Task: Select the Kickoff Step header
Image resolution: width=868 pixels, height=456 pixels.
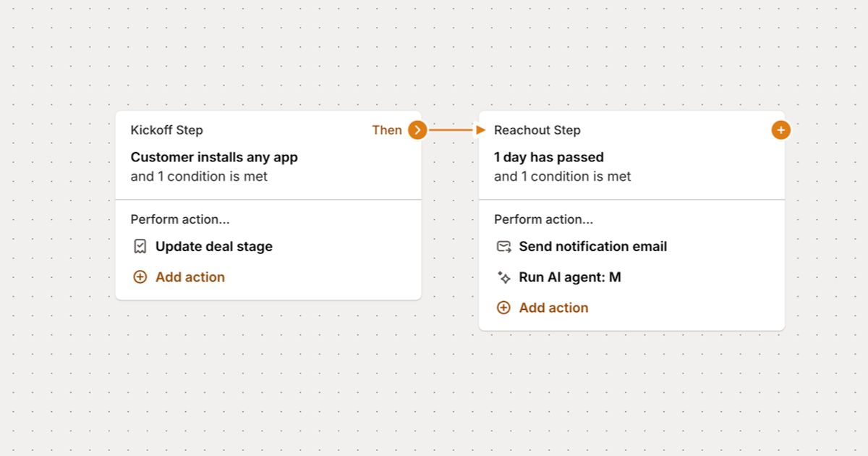Action: 166,130
